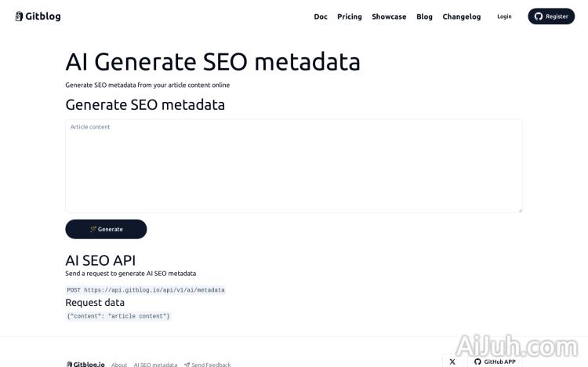Open the Showcase navigation link

coord(389,16)
